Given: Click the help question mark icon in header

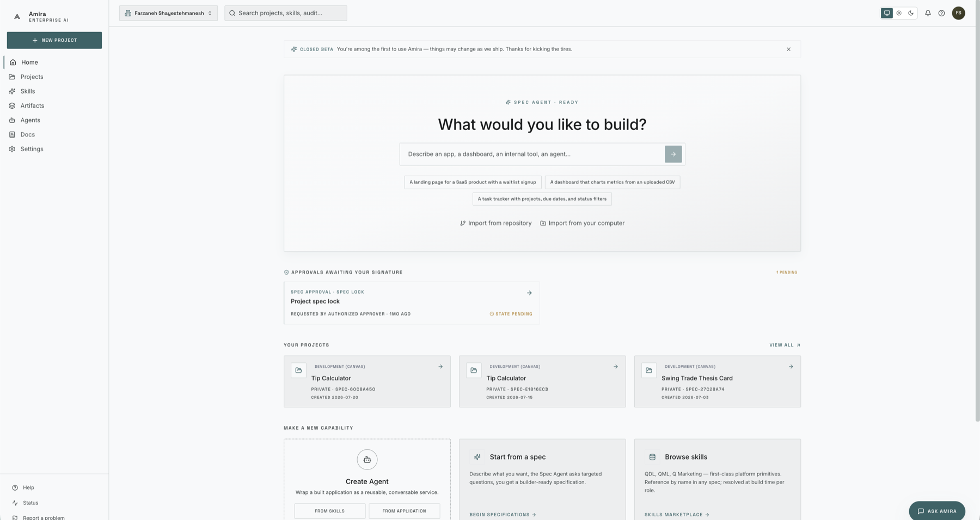Looking at the screenshot, I should click(941, 13).
